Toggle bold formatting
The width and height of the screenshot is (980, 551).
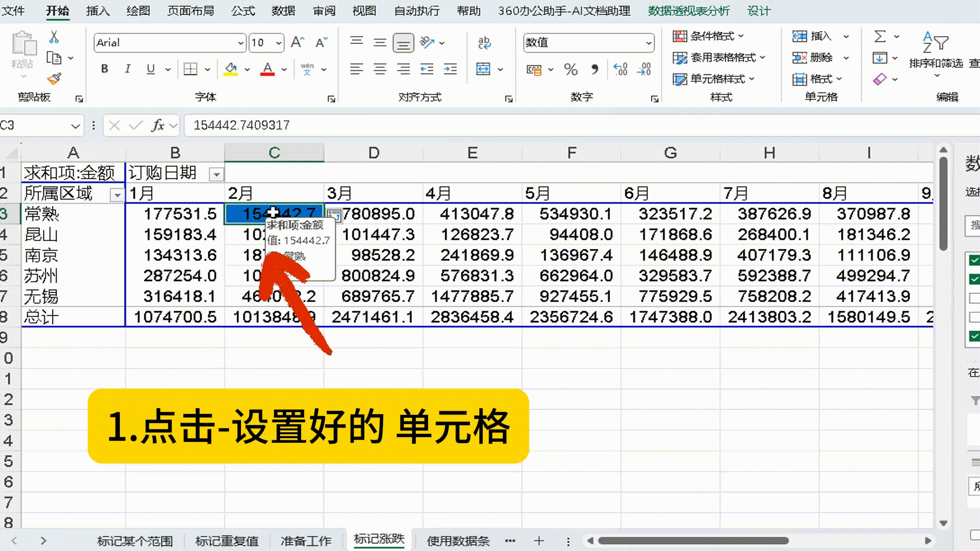105,69
